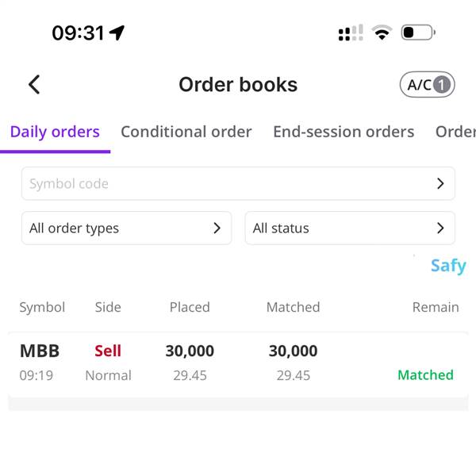This screenshot has width=476, height=476.
Task: Tap the location arrow beside the clock
Action: click(117, 33)
